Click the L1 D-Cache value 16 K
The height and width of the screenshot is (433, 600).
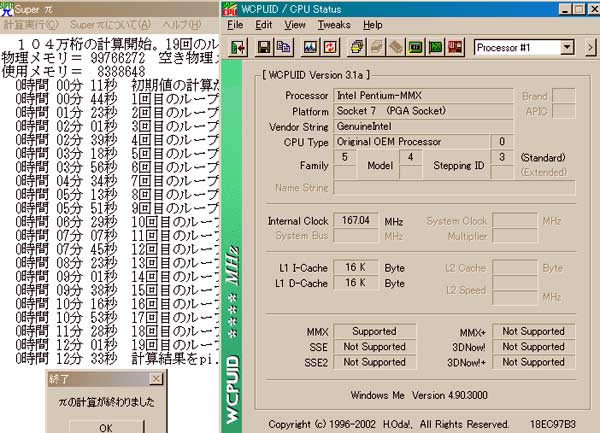356,283
